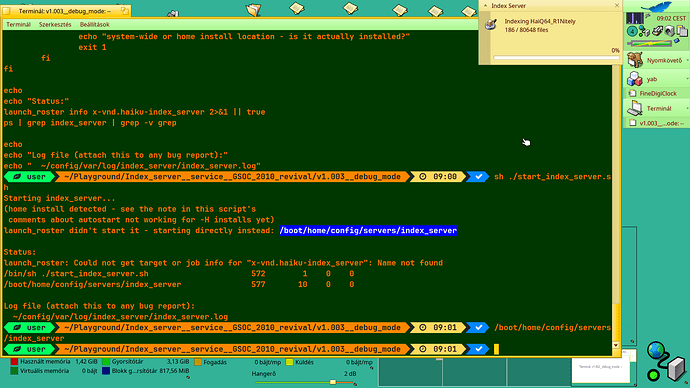This screenshot has width=690, height=388.
Task: Click the '186 / 80648 files' notification text
Action: pos(526,30)
